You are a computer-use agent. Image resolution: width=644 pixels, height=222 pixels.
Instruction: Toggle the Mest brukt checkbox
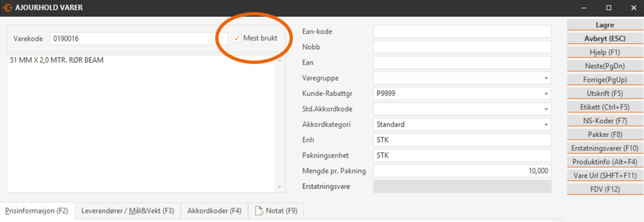[237, 39]
